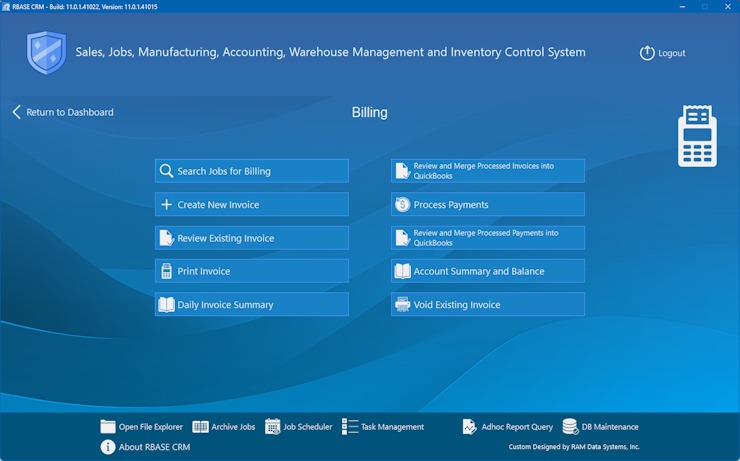This screenshot has height=461, width=740.
Task: Click the Billing page heading
Action: 370,112
